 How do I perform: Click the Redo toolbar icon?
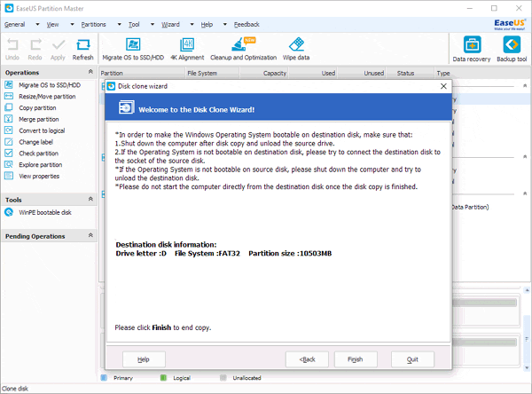point(35,50)
